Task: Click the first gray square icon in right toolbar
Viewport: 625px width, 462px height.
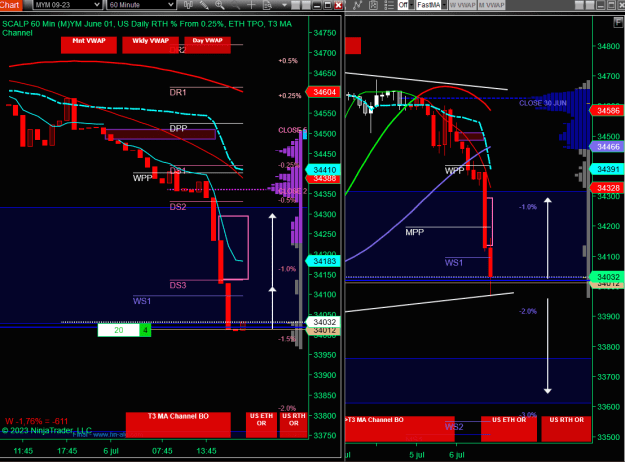Action: click(579, 5)
